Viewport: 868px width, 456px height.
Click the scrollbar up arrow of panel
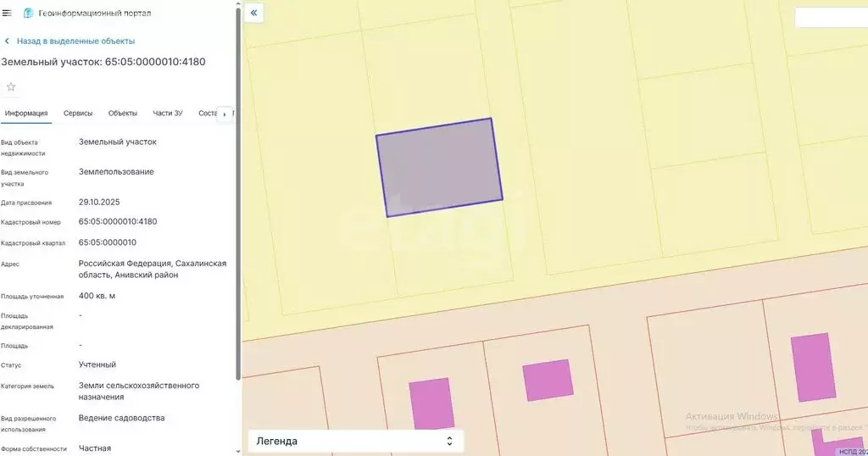click(x=238, y=4)
